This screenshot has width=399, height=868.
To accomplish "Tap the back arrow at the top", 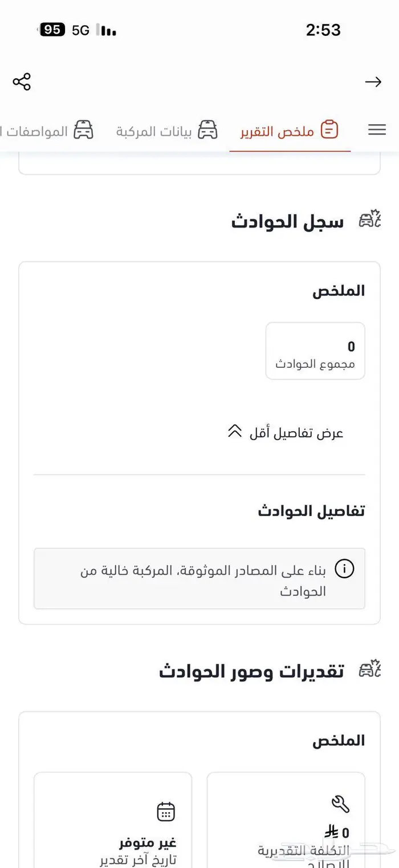I will coord(373,82).
